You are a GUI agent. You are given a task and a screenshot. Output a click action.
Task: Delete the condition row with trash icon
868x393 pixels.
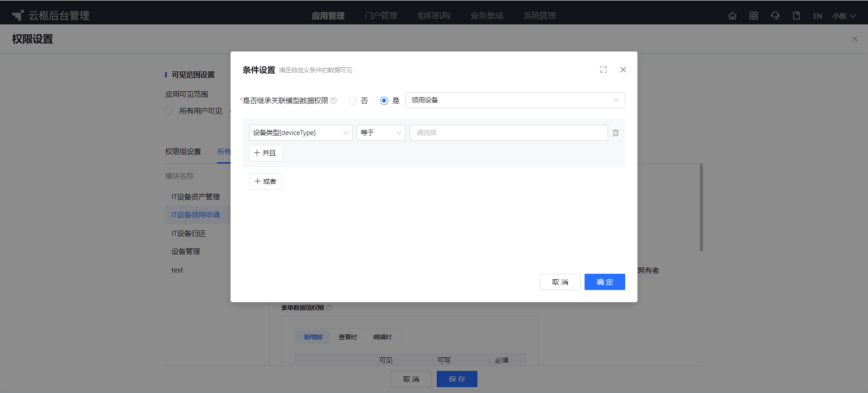616,133
